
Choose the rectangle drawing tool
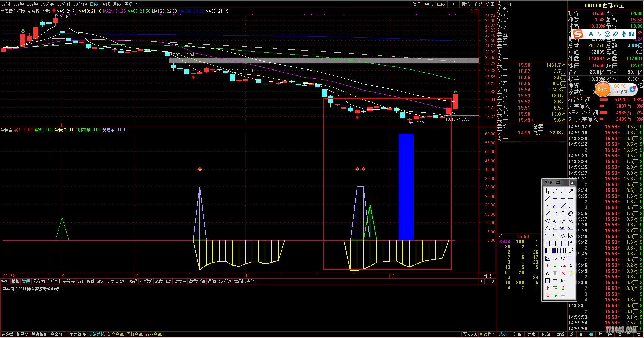(x=571, y=258)
